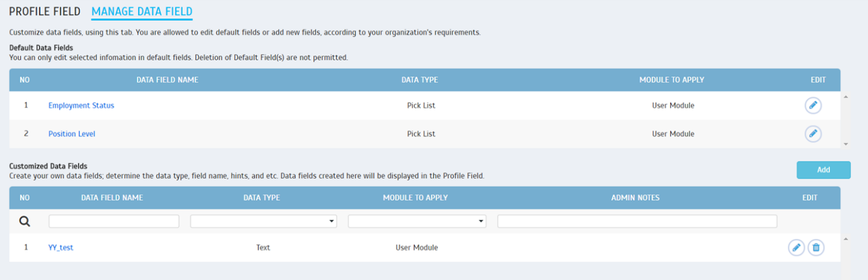Click the pencil icon for YY_test
Image resolution: width=868 pixels, height=280 pixels.
796,248
